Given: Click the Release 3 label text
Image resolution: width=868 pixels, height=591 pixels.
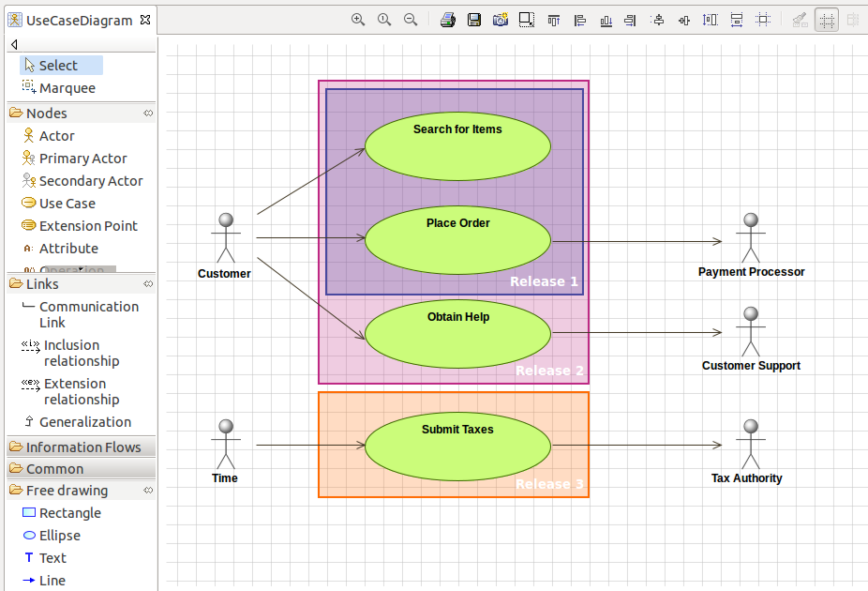Looking at the screenshot, I should tap(549, 484).
